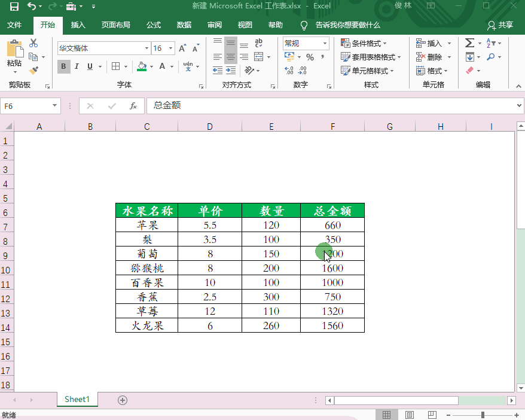Viewport: 525px width, 420px height.
Task: Click the AutoSum sigma icon
Action: (x=469, y=43)
